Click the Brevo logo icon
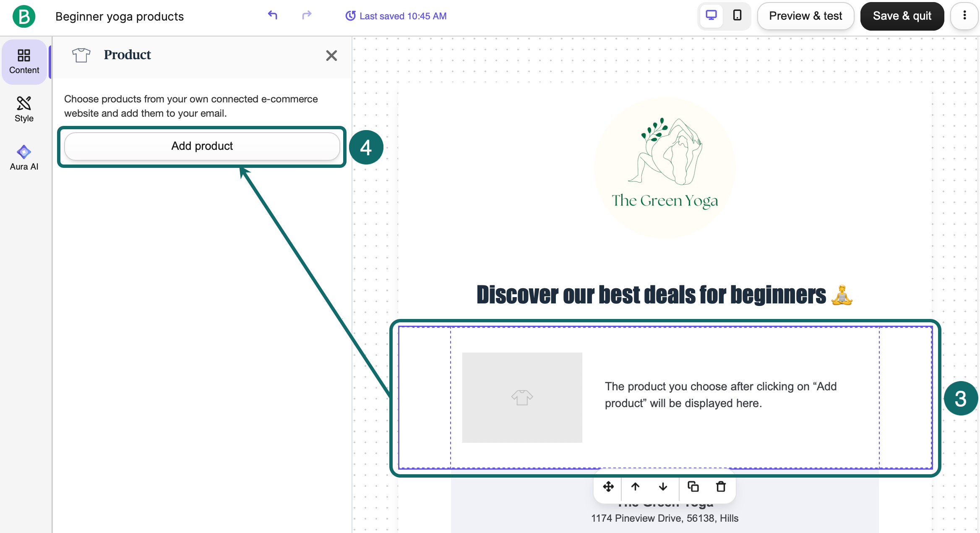Image resolution: width=980 pixels, height=533 pixels. 24,16
